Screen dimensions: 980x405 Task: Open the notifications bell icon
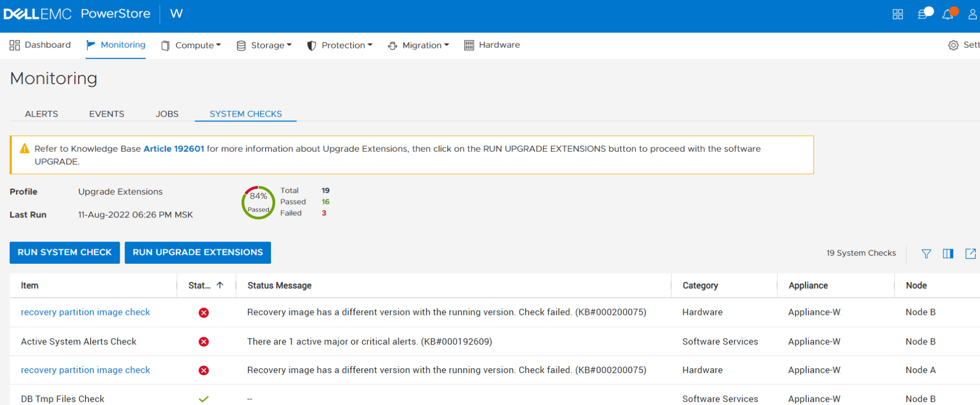pyautogui.click(x=948, y=15)
